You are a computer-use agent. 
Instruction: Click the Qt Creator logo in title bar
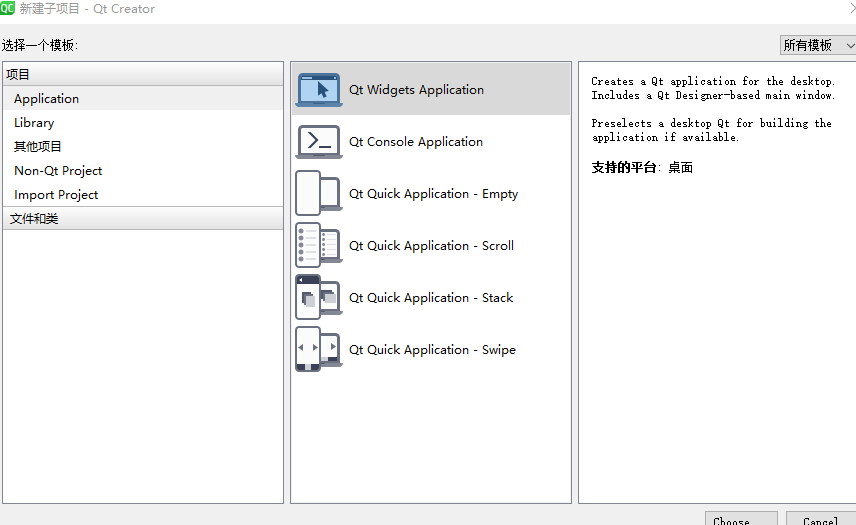click(8, 8)
